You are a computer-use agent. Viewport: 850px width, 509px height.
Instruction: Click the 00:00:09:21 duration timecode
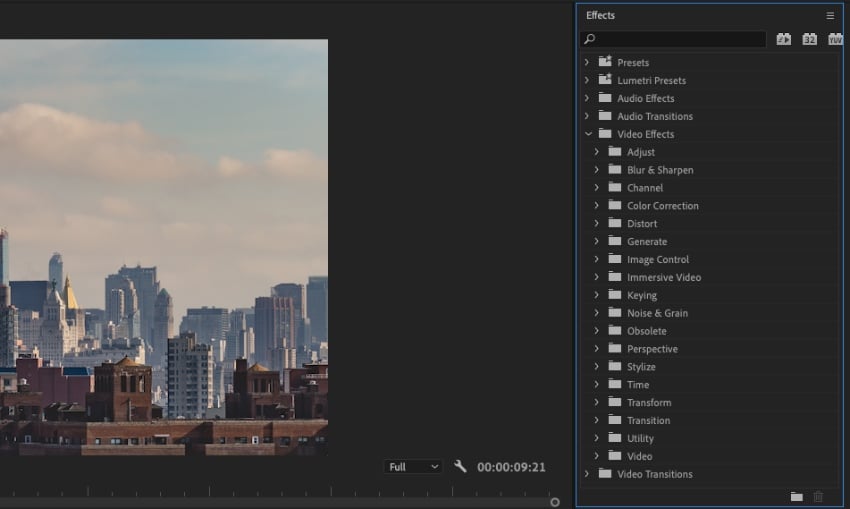tap(511, 467)
